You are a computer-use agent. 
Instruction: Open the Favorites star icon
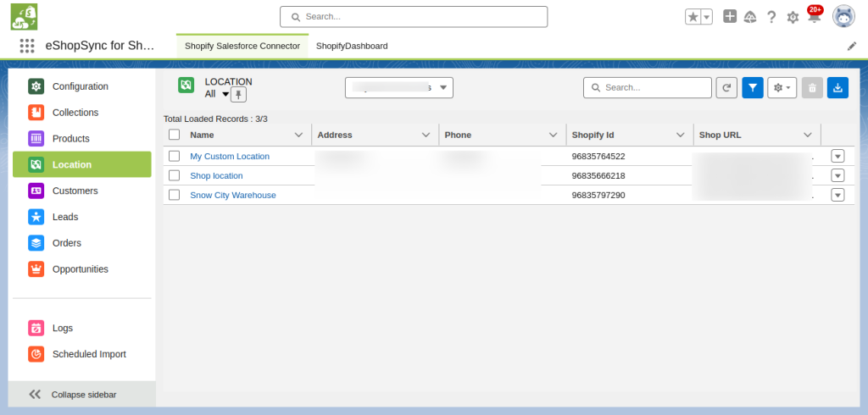693,17
